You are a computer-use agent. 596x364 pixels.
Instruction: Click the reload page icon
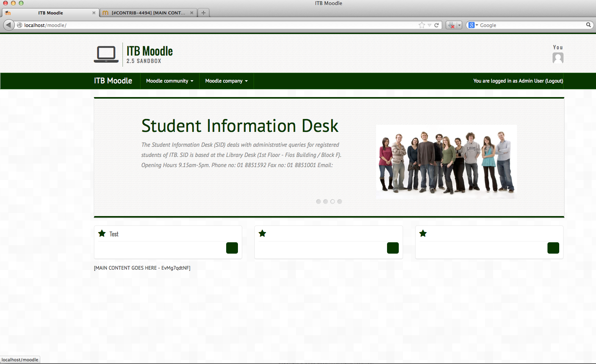437,25
